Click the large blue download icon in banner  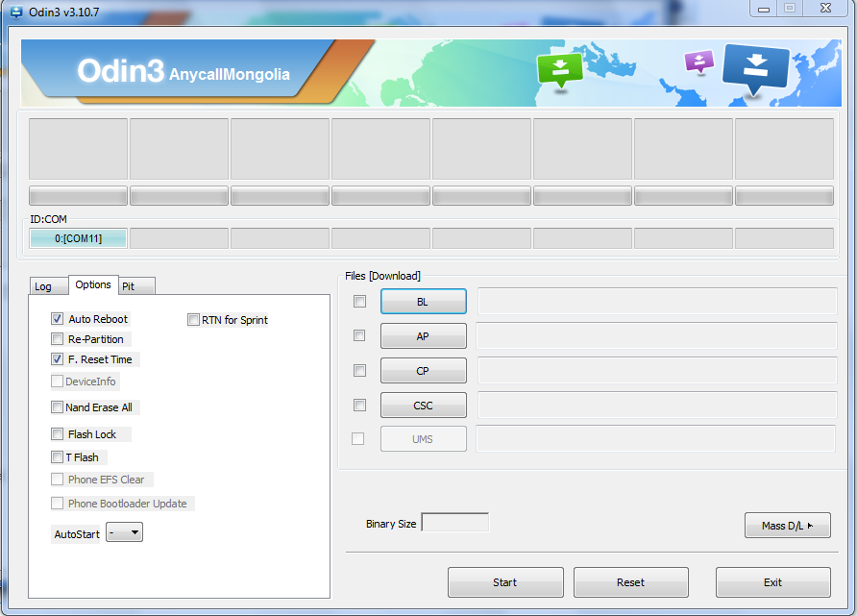point(756,69)
